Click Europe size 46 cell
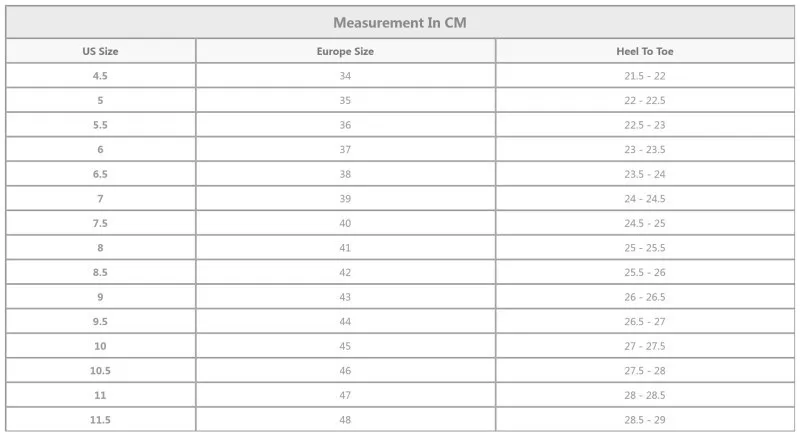800x436 pixels. (x=345, y=370)
